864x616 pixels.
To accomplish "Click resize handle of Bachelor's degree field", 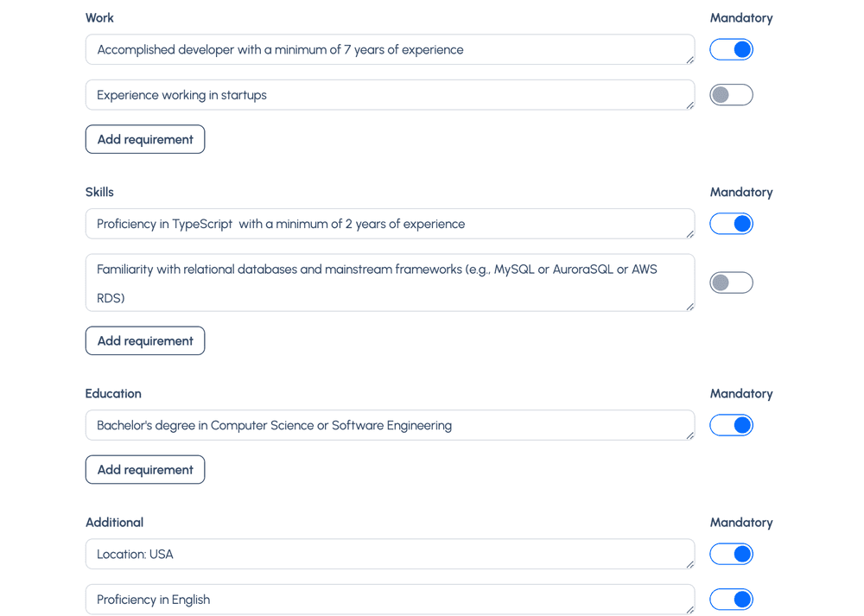I will tap(689, 435).
